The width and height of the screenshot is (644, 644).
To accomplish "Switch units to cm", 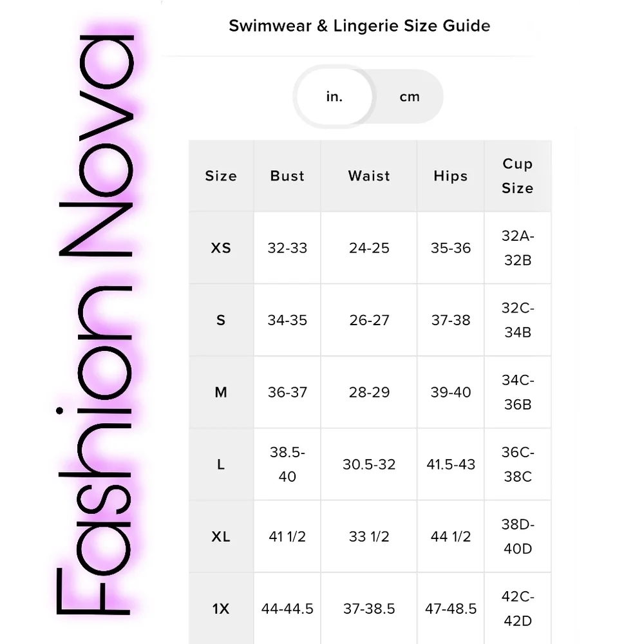I will (x=410, y=97).
